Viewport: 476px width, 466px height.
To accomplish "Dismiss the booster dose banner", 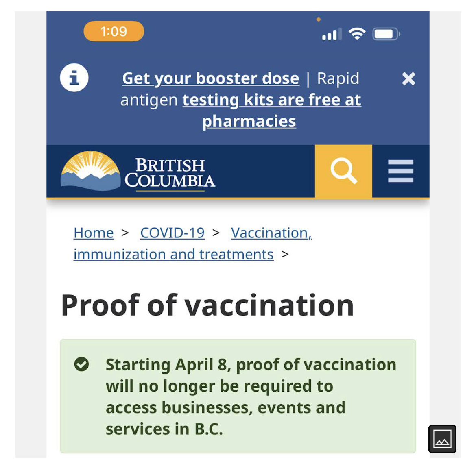I will pos(408,78).
